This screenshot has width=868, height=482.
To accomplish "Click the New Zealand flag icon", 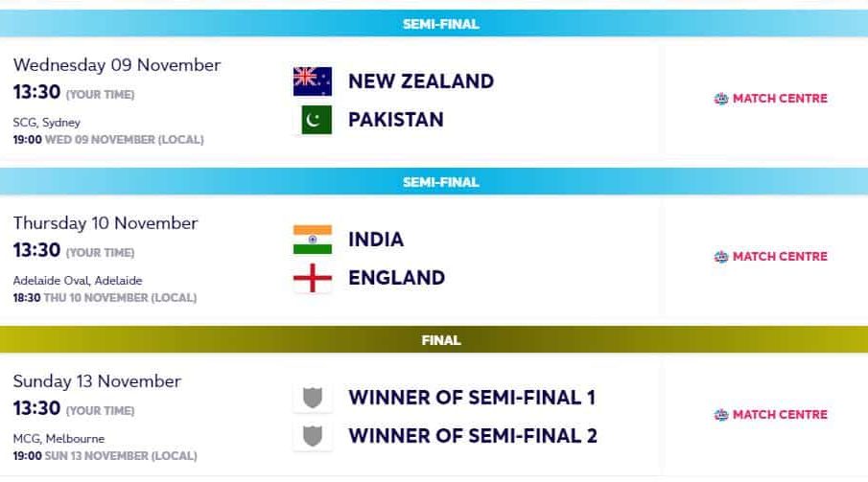I will coord(313,81).
